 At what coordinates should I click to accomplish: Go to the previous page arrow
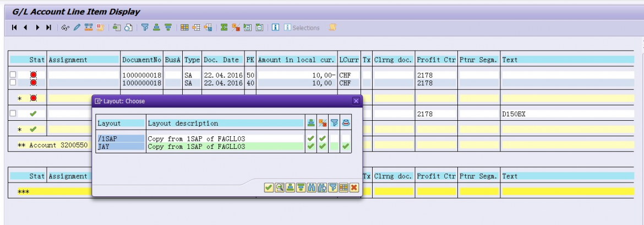[x=25, y=28]
